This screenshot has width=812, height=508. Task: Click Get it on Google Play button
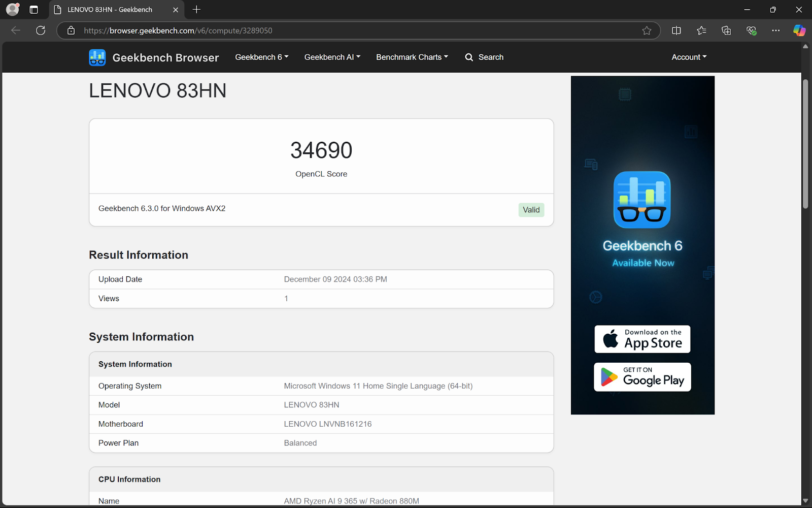tap(642, 377)
